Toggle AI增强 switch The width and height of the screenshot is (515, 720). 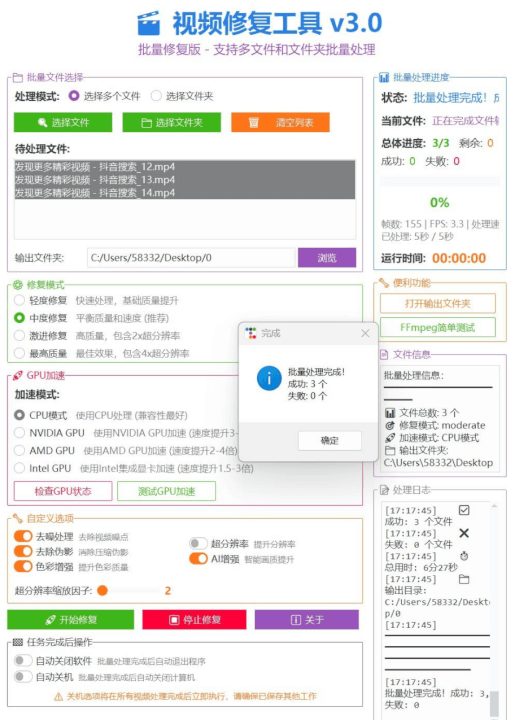pos(198,559)
